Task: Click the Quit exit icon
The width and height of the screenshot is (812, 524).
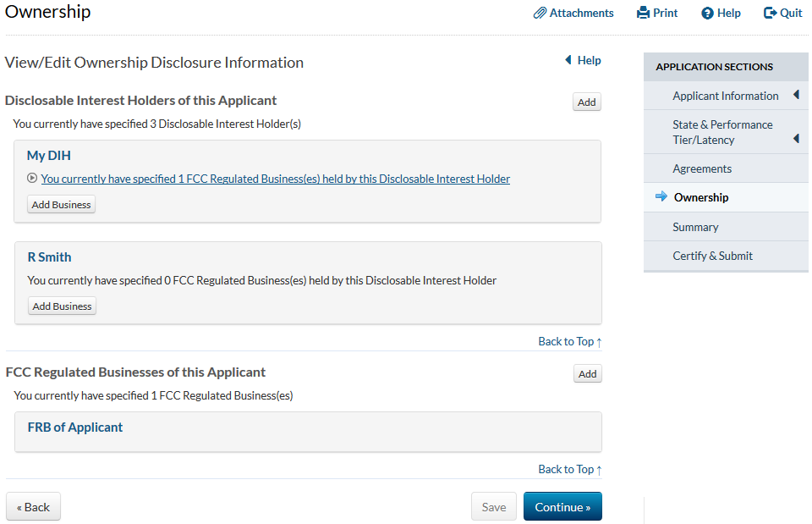Action: coord(770,14)
